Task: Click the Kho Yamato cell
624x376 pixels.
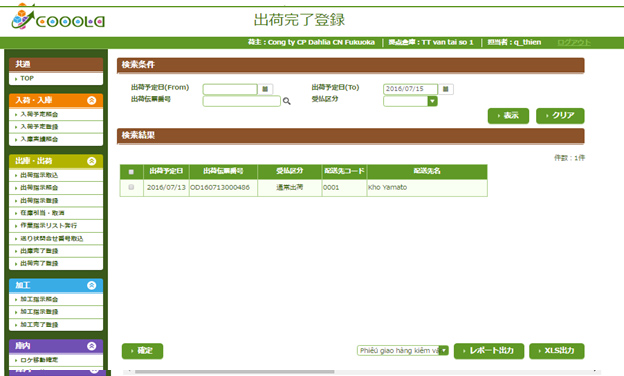Action: point(427,187)
